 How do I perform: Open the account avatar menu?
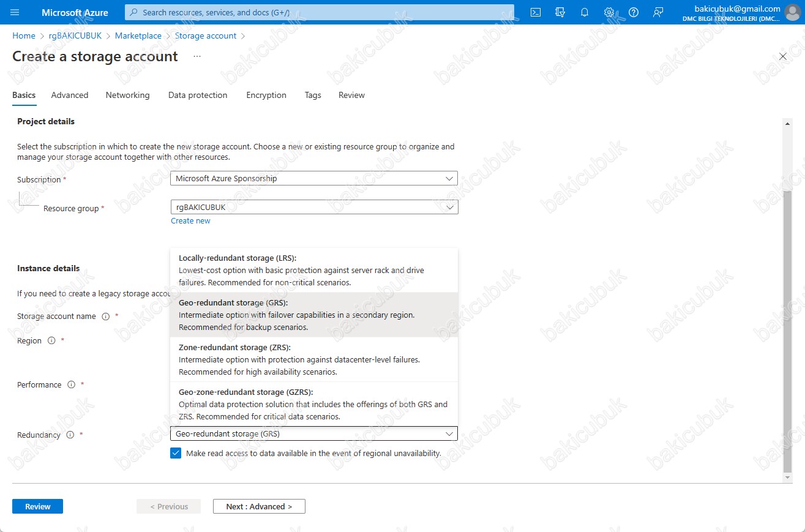[x=793, y=12]
